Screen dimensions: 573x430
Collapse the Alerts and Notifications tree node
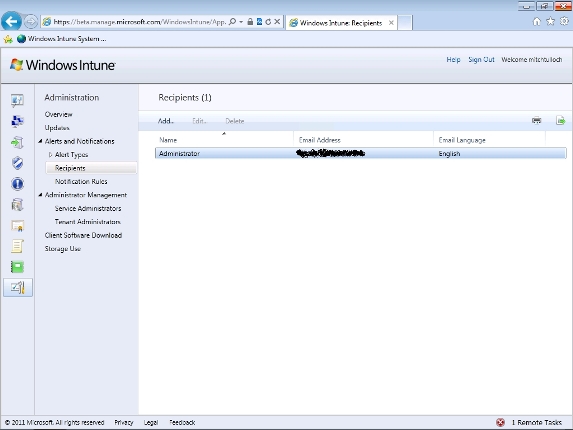[40, 141]
